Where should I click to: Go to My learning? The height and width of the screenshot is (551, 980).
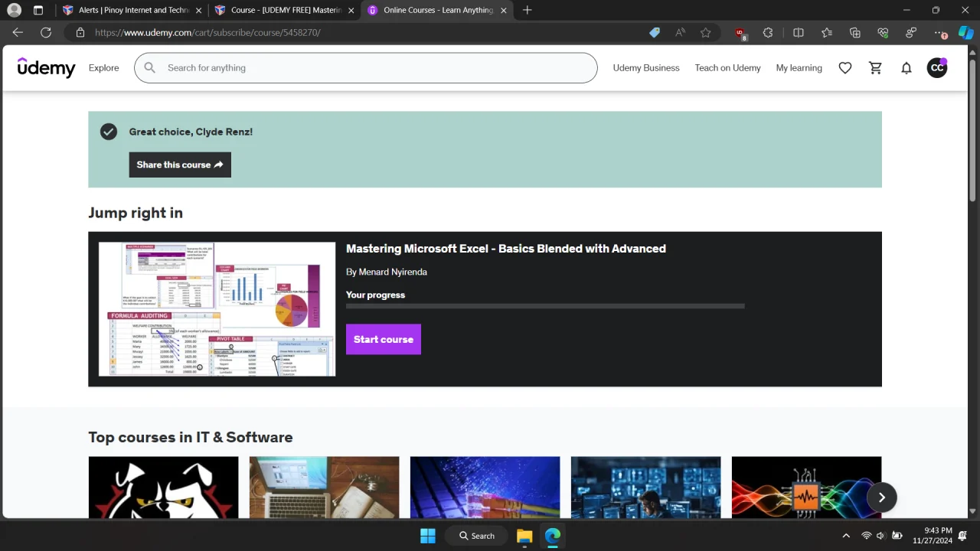coord(799,68)
